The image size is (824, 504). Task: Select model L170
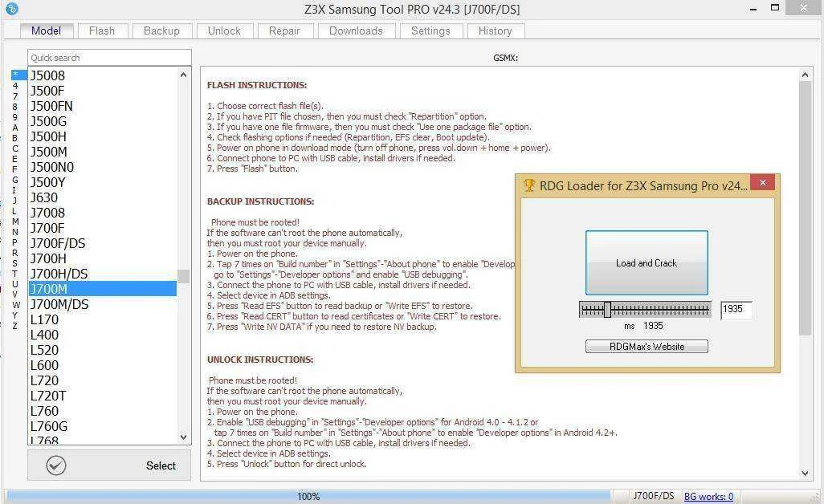103,319
